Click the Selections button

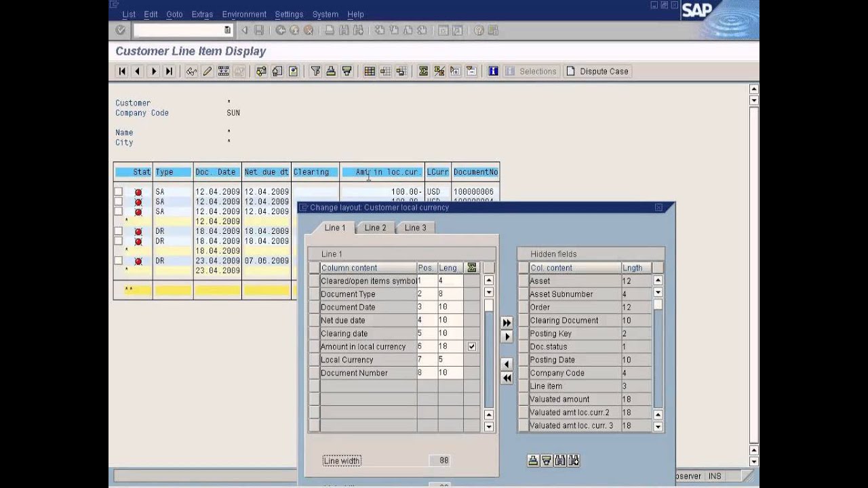pyautogui.click(x=531, y=71)
